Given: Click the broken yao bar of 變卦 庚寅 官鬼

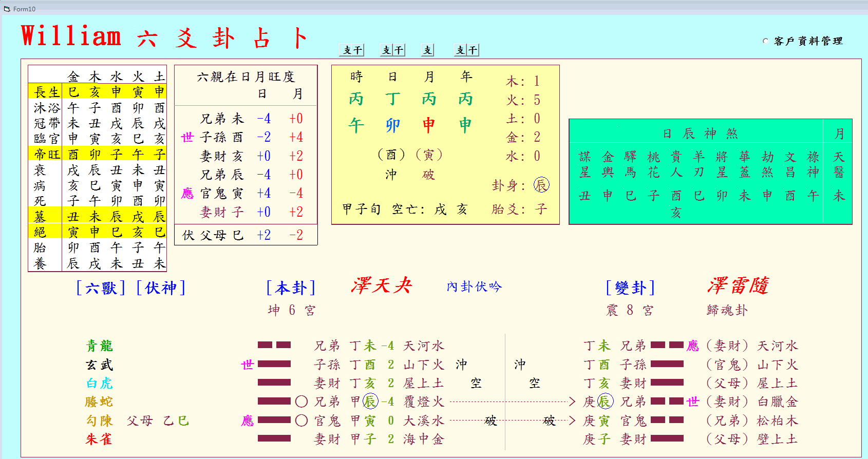Looking at the screenshot, I should [667, 420].
